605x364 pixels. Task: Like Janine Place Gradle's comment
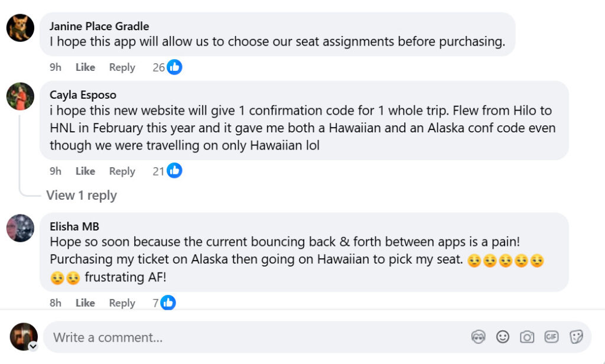[x=85, y=67]
